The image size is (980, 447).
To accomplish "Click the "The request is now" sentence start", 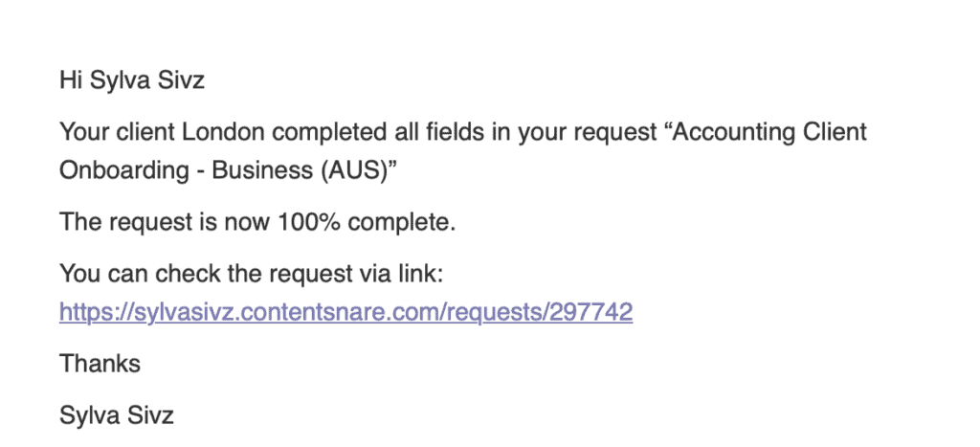I will pyautogui.click(x=165, y=223).
